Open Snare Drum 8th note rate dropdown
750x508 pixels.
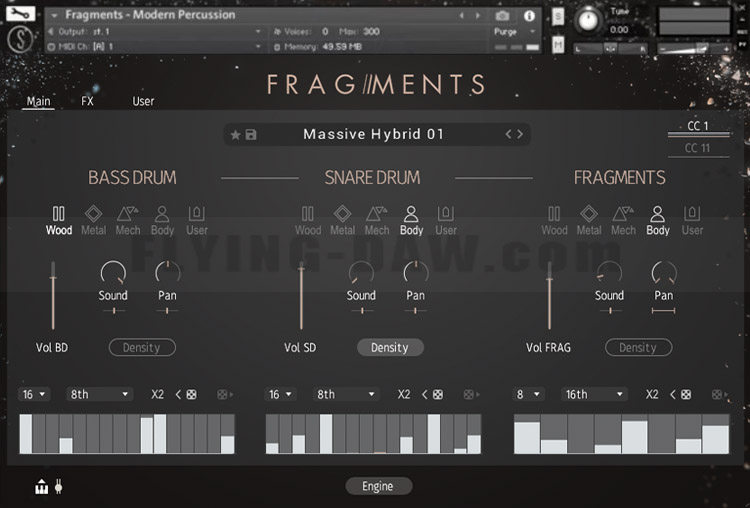(346, 395)
